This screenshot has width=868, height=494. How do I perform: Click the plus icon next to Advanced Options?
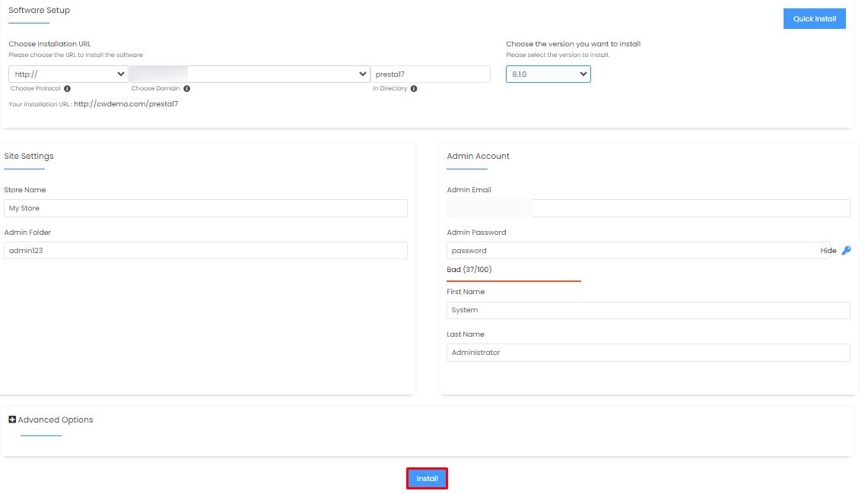pyautogui.click(x=12, y=420)
